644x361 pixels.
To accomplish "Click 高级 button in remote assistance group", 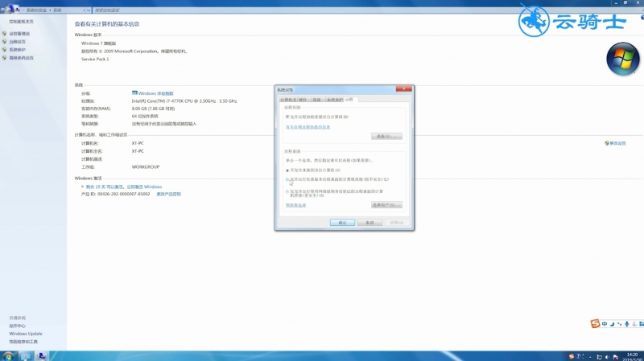I will [386, 136].
